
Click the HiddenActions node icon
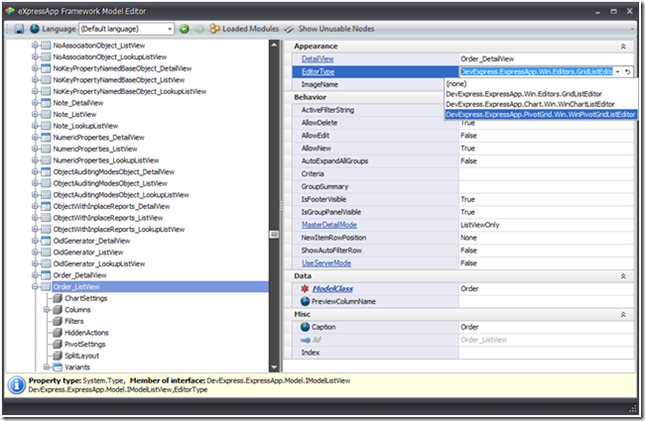click(x=58, y=333)
